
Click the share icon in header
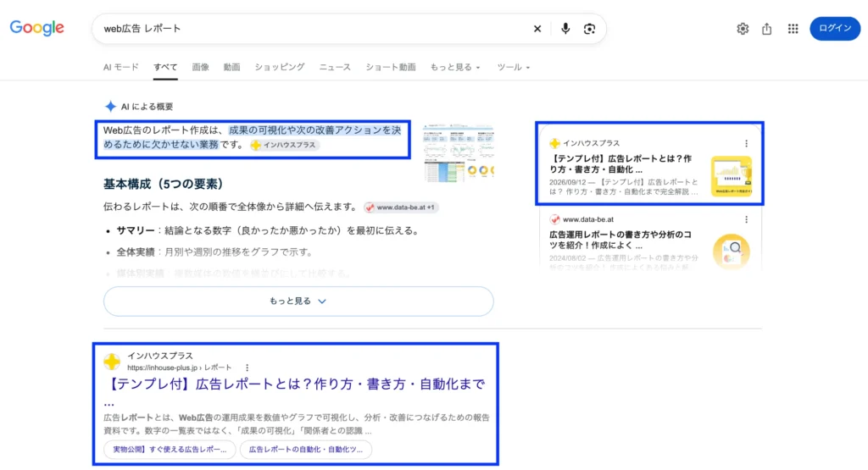pos(766,29)
